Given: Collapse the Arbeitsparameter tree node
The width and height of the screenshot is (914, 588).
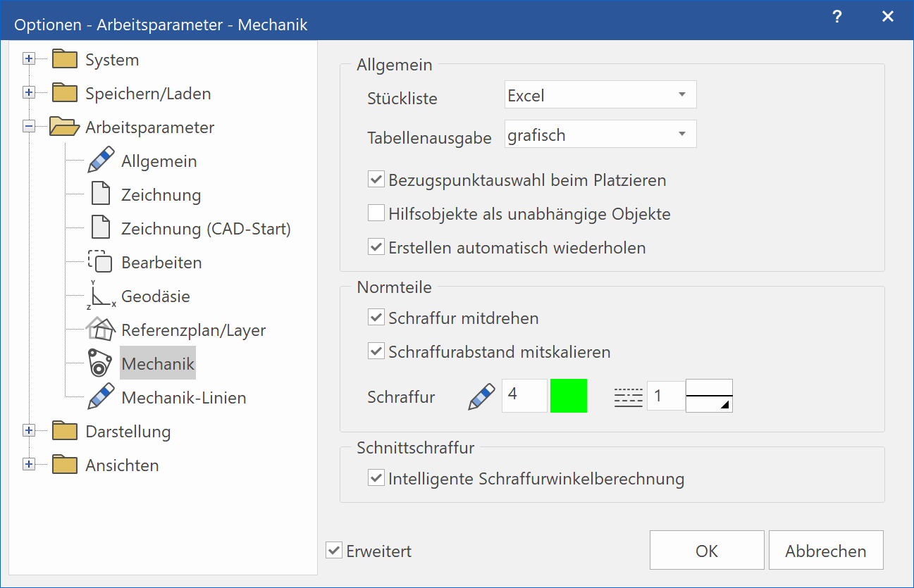Looking at the screenshot, I should pyautogui.click(x=29, y=127).
